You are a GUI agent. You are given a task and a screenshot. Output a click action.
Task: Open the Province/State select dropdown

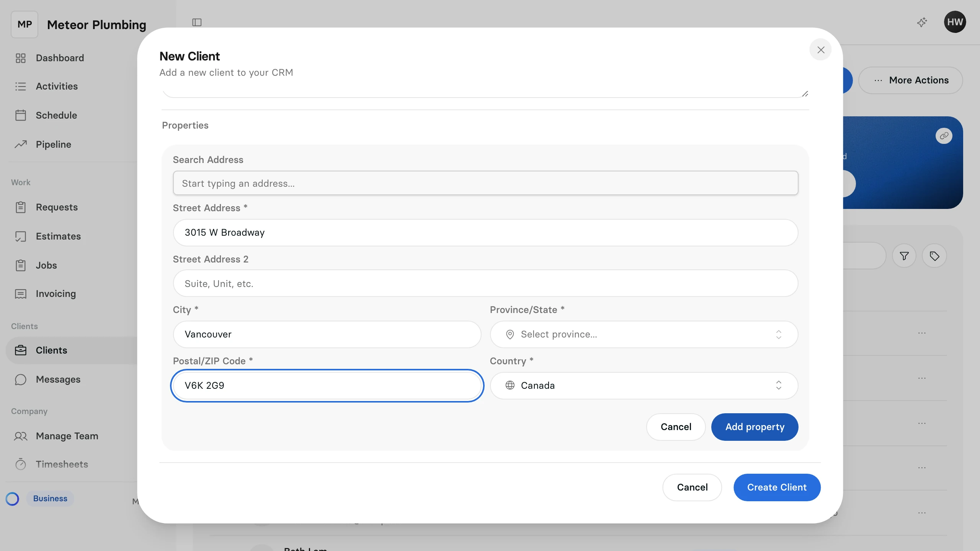click(644, 334)
